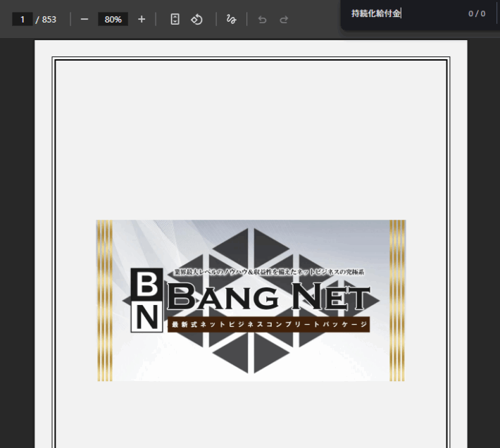The image size is (500, 448).
Task: Click the redo arrow icon
Action: click(284, 20)
